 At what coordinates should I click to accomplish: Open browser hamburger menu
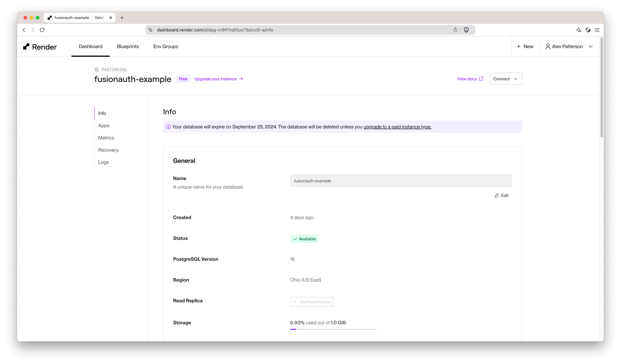[x=597, y=30]
